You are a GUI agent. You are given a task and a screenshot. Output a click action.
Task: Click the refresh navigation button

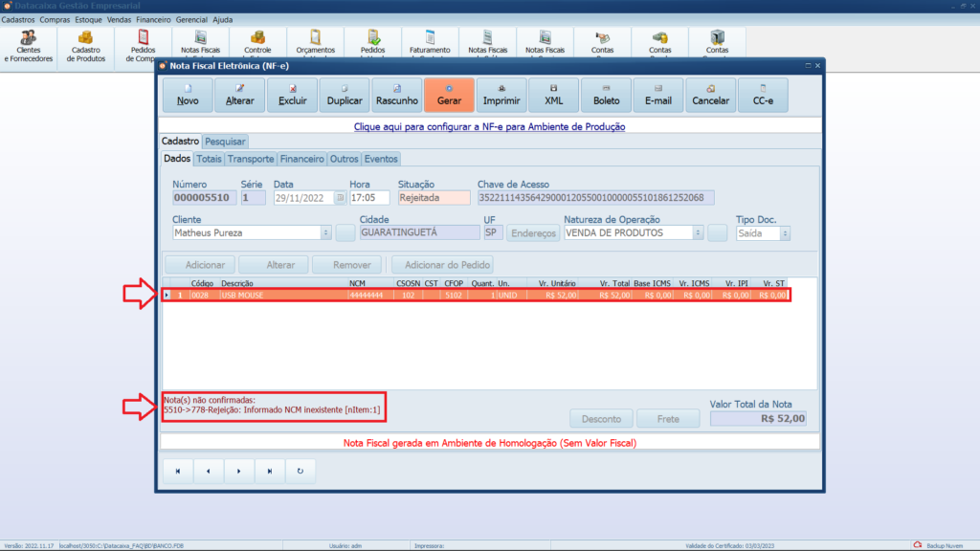(301, 471)
